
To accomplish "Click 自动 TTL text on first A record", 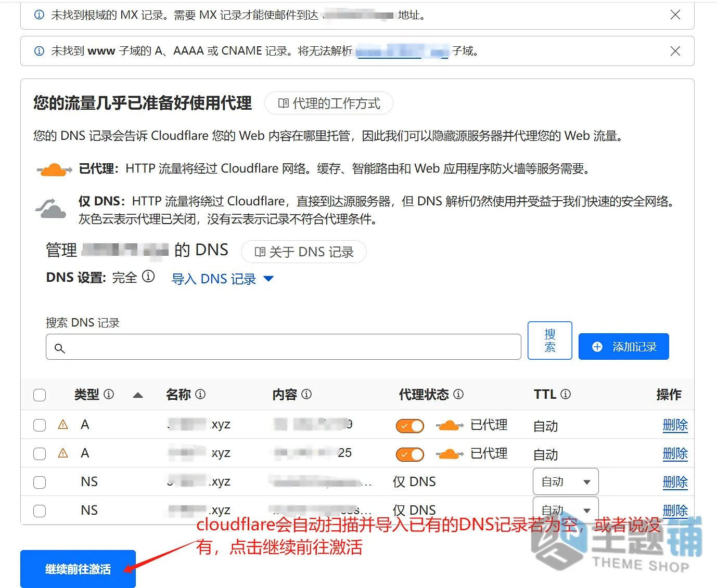I will tap(546, 426).
